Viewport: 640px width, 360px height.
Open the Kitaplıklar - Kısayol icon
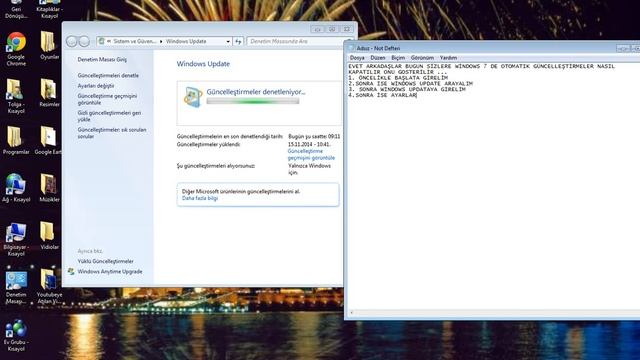click(x=49, y=10)
